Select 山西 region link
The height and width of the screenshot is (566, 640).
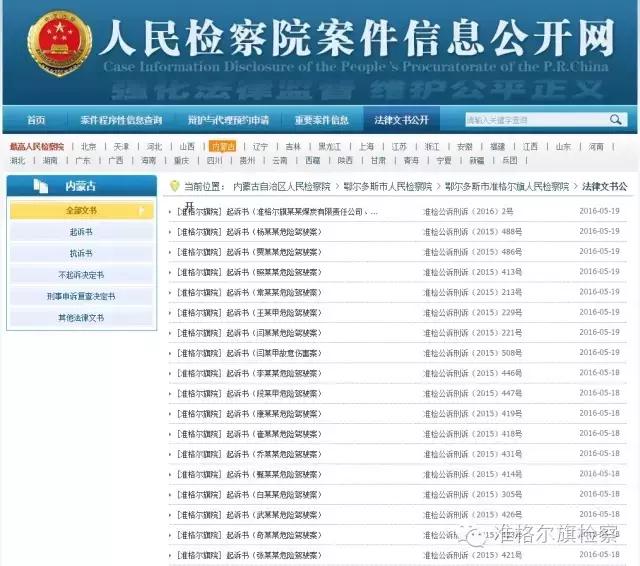coord(187,146)
